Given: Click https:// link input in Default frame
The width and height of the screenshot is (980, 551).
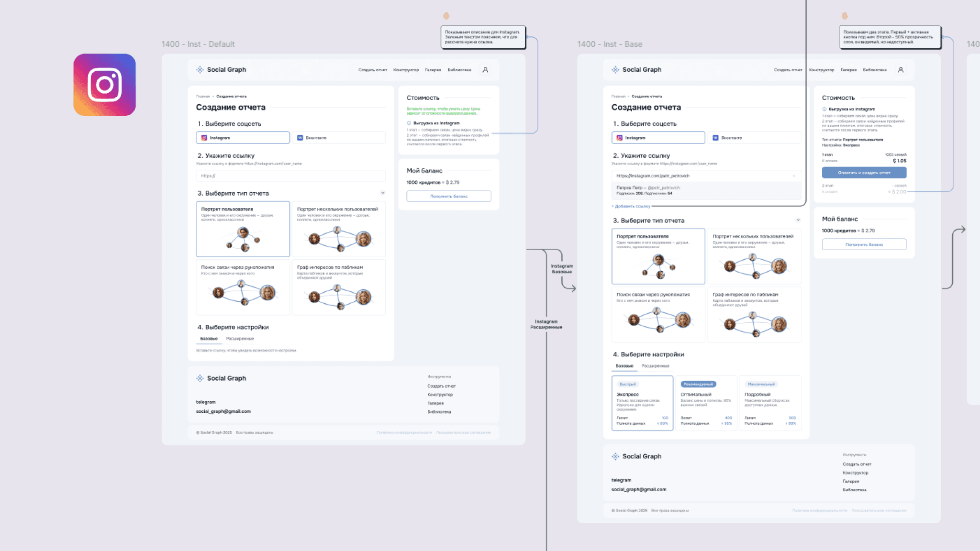Looking at the screenshot, I should point(290,176).
